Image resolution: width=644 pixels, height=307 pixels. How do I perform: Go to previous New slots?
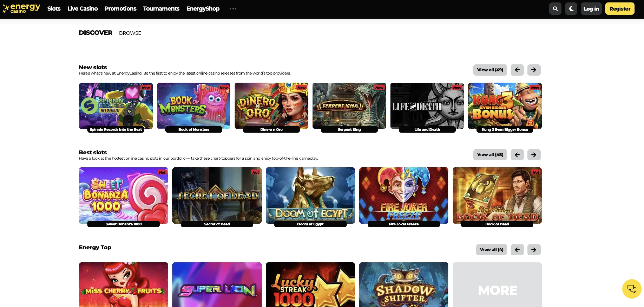pyautogui.click(x=517, y=70)
